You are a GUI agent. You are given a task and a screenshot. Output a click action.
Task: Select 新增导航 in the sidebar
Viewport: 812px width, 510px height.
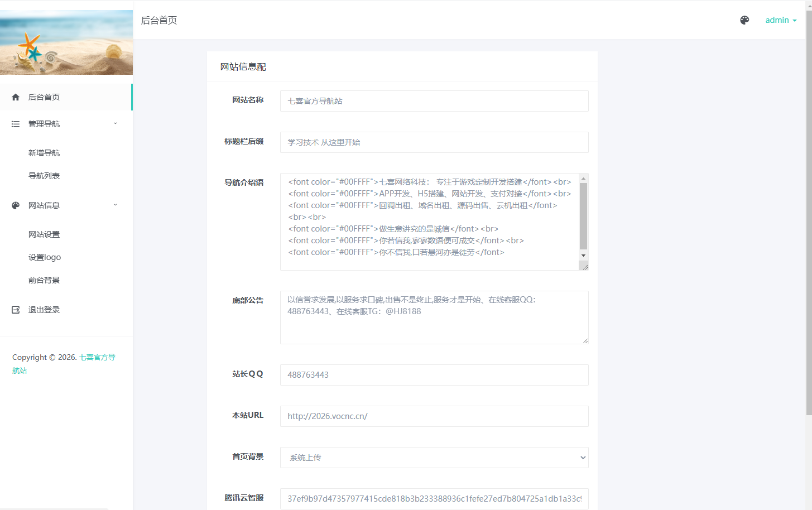[44, 152]
